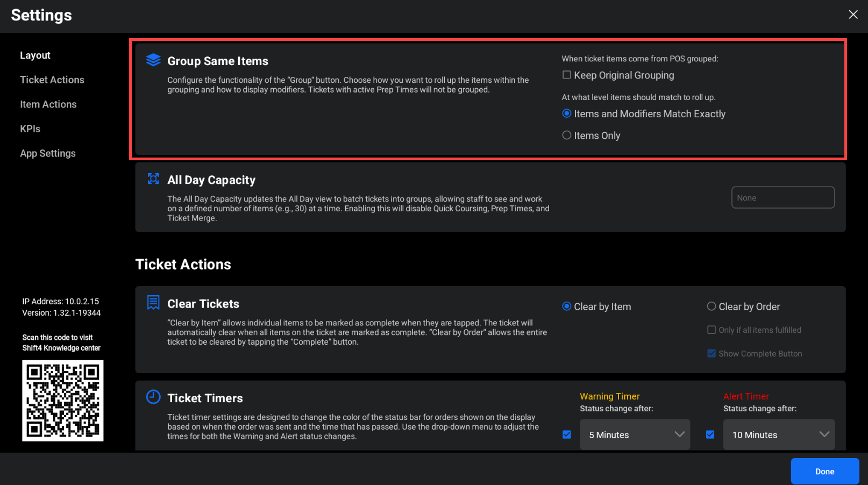Switch to Clear by Order
The height and width of the screenshot is (485, 868).
[x=712, y=306]
